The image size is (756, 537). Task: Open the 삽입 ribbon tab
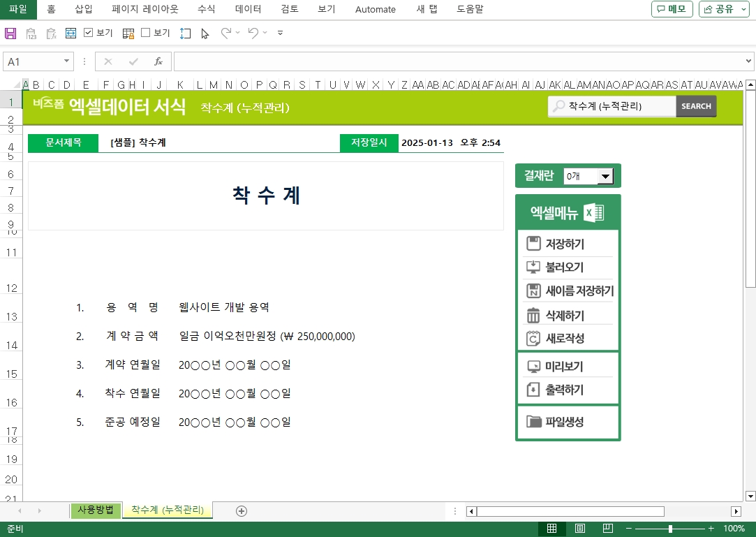[83, 9]
